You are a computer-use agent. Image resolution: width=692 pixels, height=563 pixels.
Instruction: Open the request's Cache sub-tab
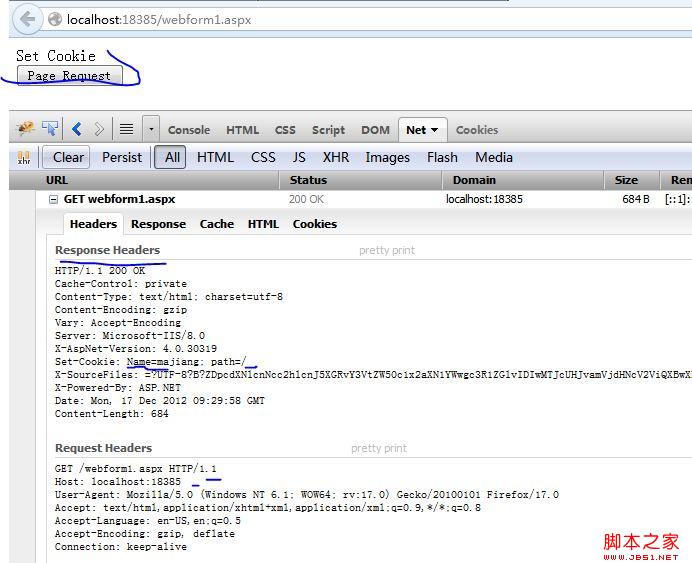(x=217, y=224)
